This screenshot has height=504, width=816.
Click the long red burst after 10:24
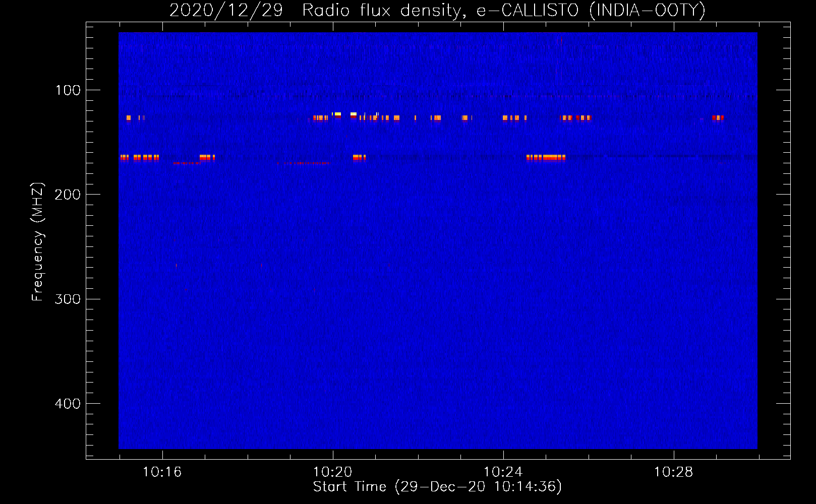click(x=546, y=158)
